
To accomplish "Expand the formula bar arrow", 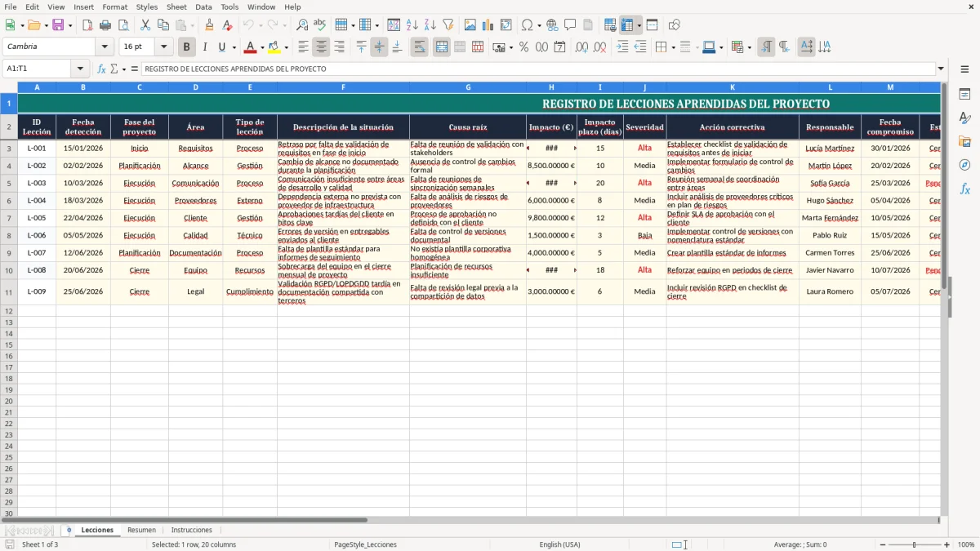I will (941, 69).
